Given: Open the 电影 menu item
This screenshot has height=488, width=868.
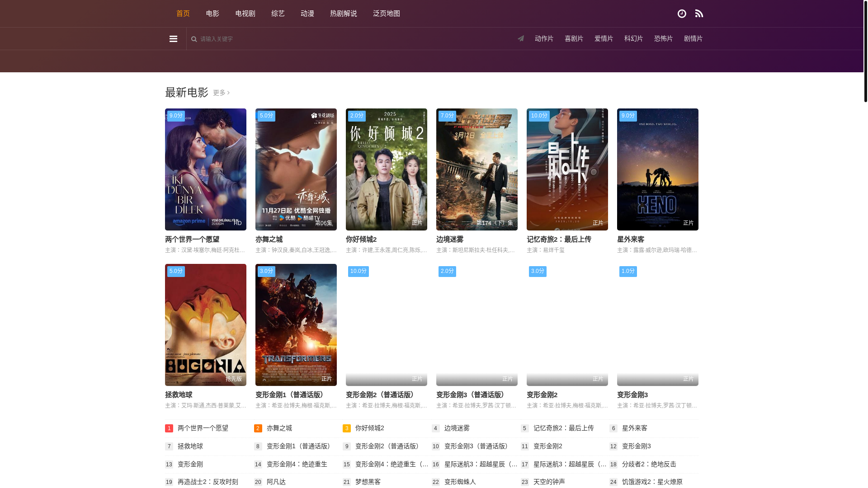Looking at the screenshot, I should tap(212, 14).
